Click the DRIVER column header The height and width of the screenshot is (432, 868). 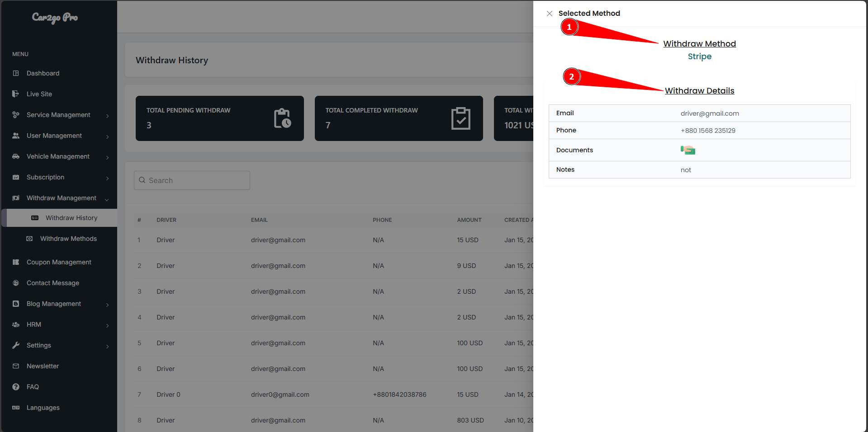tap(166, 220)
